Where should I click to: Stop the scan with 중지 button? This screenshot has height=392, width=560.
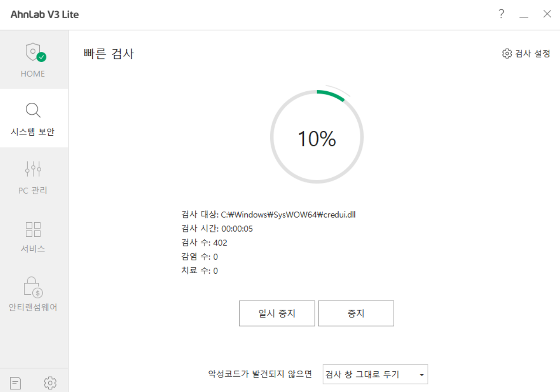click(x=356, y=313)
